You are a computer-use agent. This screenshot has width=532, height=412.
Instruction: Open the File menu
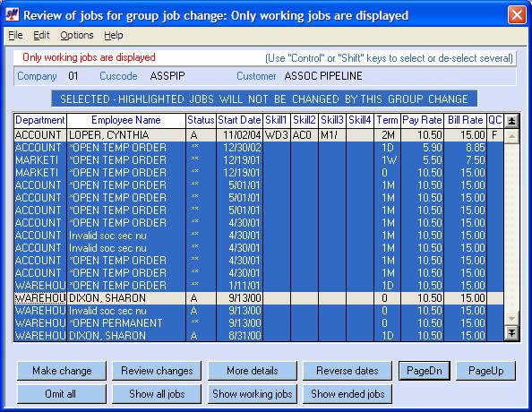15,35
